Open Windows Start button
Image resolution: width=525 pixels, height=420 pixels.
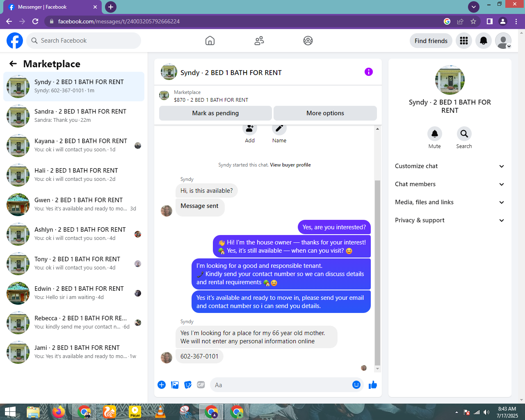tap(10, 412)
